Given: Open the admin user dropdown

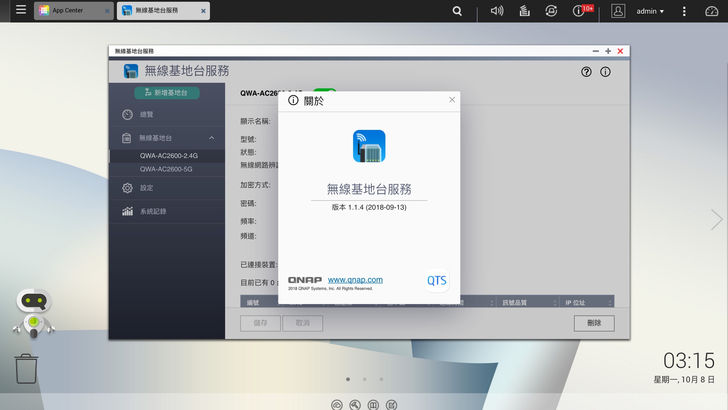Looking at the screenshot, I should coord(652,11).
